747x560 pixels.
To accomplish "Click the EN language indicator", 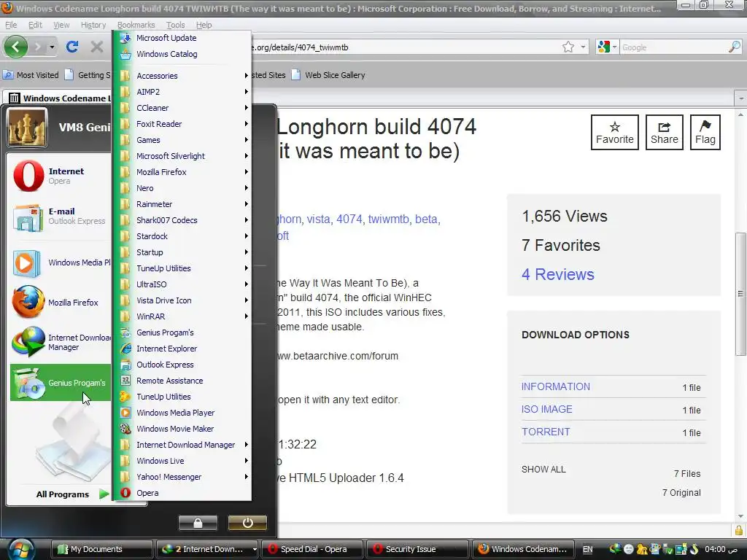I will click(x=588, y=549).
